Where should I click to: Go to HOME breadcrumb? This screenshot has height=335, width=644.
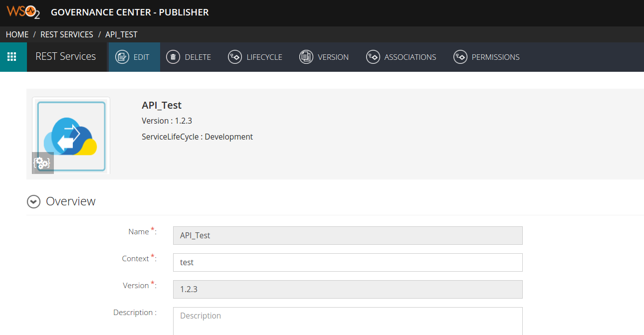coord(17,34)
